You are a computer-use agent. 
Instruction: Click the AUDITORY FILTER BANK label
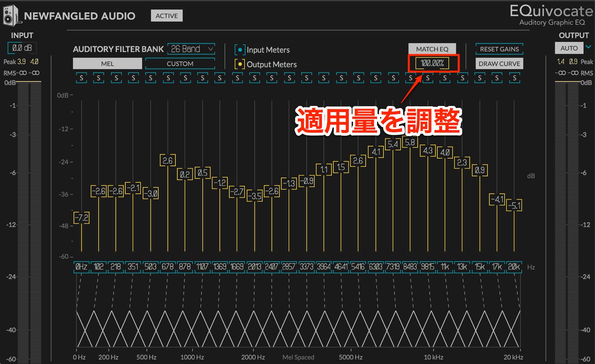coord(118,49)
